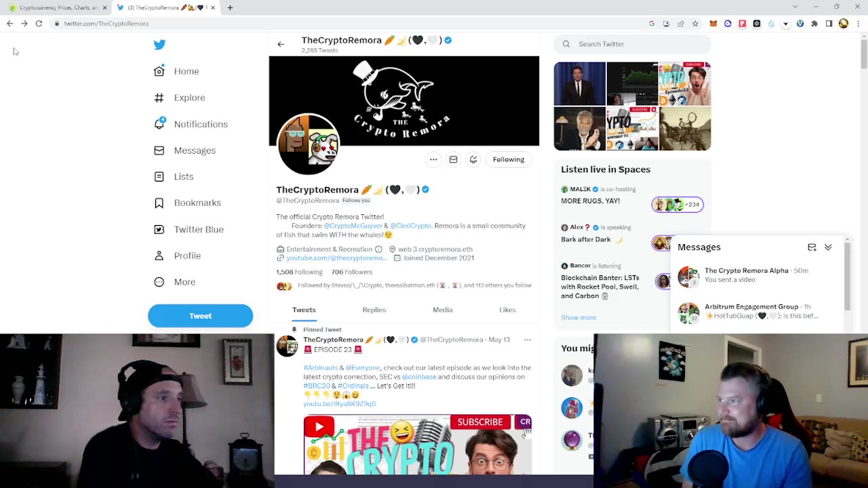Image resolution: width=868 pixels, height=488 pixels.
Task: Open the Chrome three-dots menu
Action: click(x=859, y=24)
